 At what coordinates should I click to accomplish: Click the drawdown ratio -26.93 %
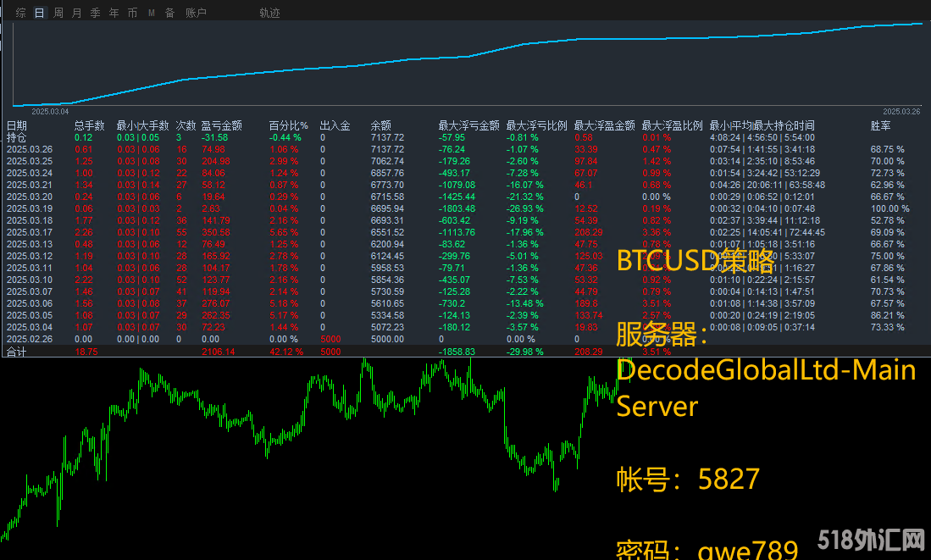(525, 208)
